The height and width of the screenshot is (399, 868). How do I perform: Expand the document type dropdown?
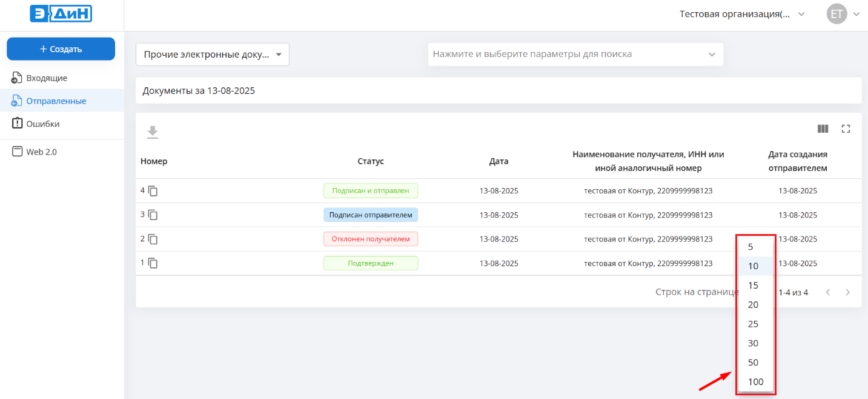212,55
